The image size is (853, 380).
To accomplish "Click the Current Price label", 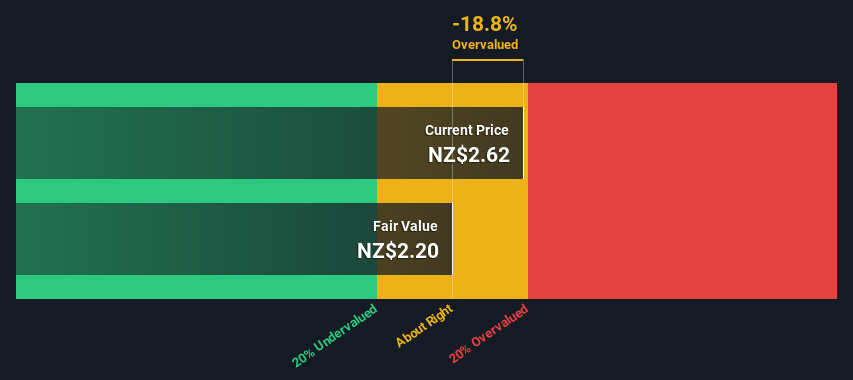I will pyautogui.click(x=467, y=130).
